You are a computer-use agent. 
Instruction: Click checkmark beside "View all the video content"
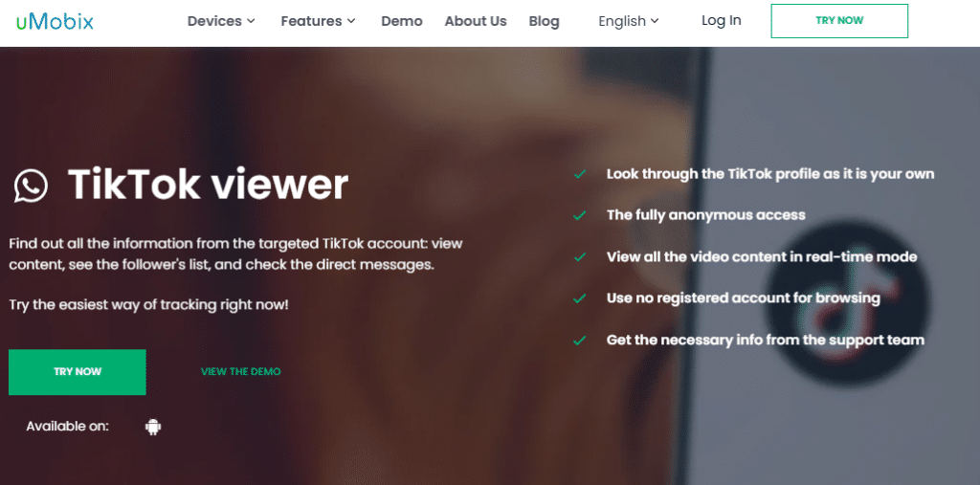coord(579,257)
